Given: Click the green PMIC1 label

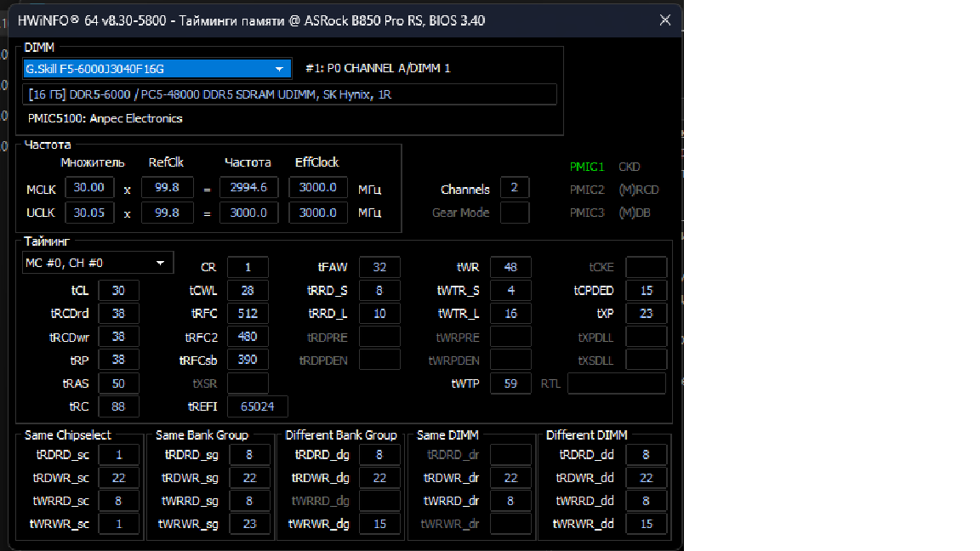Looking at the screenshot, I should pos(587,168).
